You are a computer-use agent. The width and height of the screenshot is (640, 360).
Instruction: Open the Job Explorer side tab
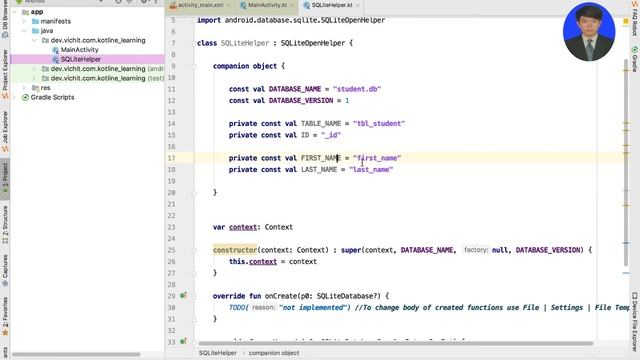[x=5, y=131]
